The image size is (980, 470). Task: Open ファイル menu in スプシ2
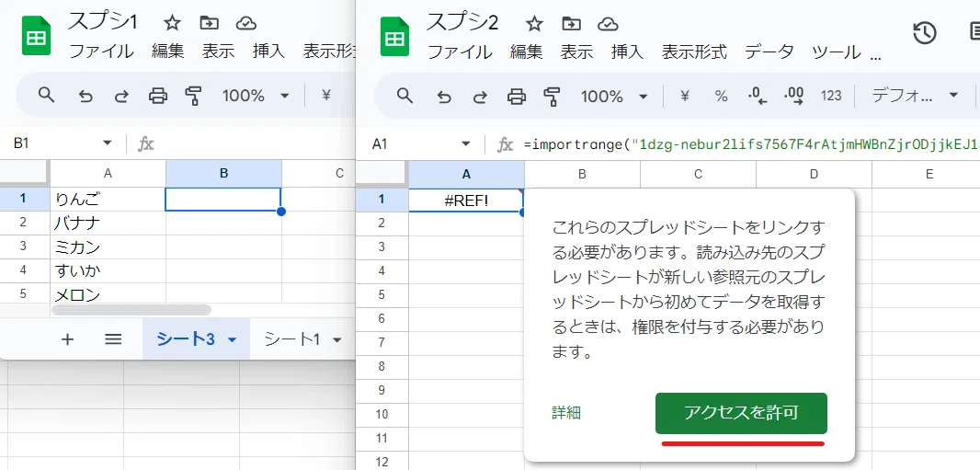[x=460, y=52]
